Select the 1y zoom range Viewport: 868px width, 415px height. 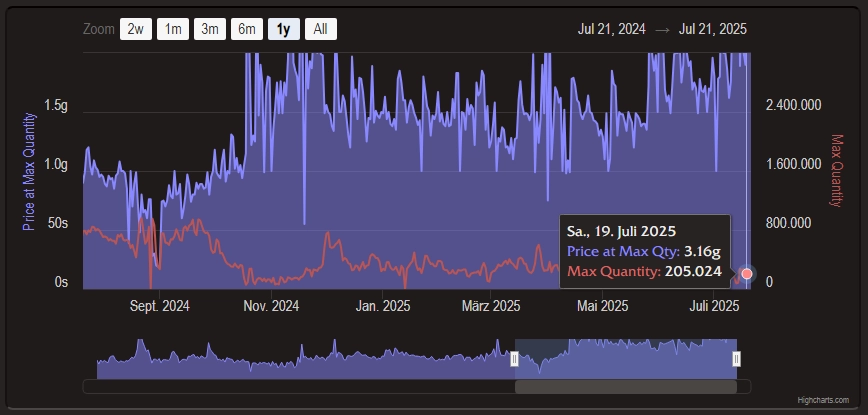coord(284,29)
